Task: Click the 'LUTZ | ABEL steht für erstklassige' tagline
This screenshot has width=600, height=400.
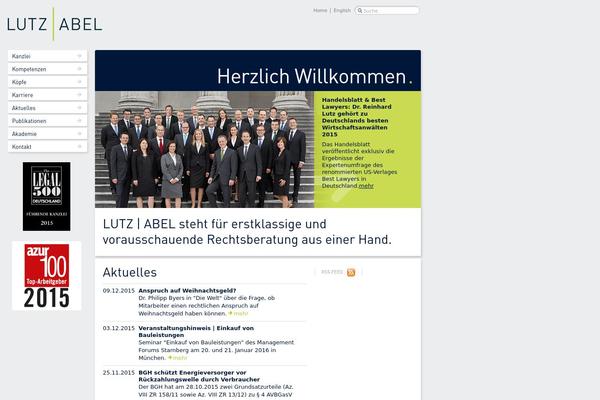Action: (x=247, y=232)
